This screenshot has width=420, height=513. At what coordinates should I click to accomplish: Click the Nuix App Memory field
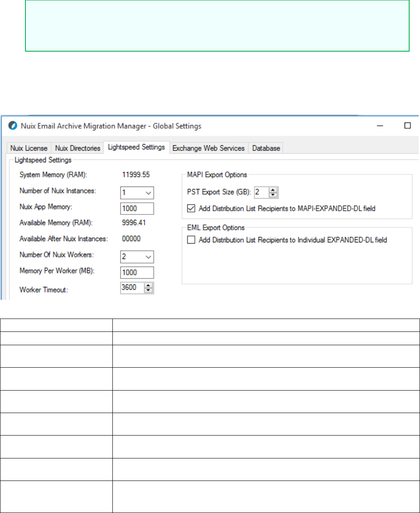[137, 209]
